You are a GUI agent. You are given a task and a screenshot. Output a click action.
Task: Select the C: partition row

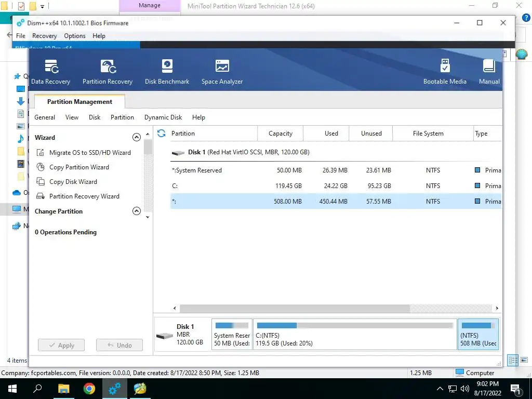tap(336, 186)
